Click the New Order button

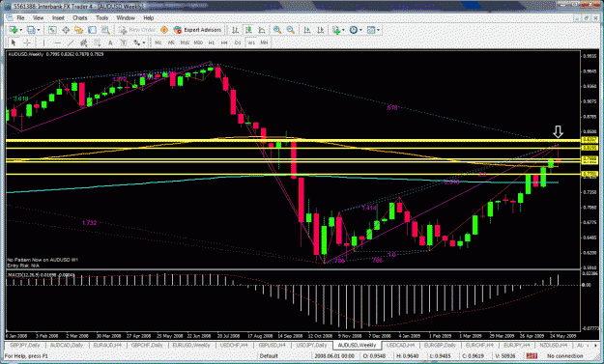(x=137, y=30)
